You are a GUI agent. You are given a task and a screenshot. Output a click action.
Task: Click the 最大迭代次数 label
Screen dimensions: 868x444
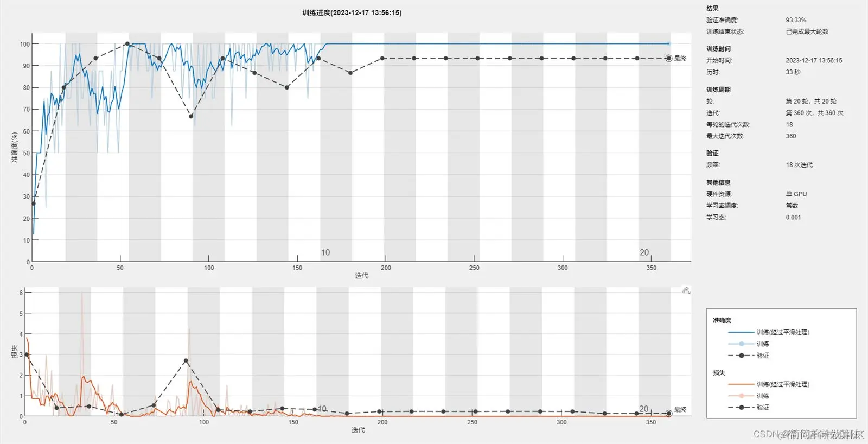coord(725,136)
